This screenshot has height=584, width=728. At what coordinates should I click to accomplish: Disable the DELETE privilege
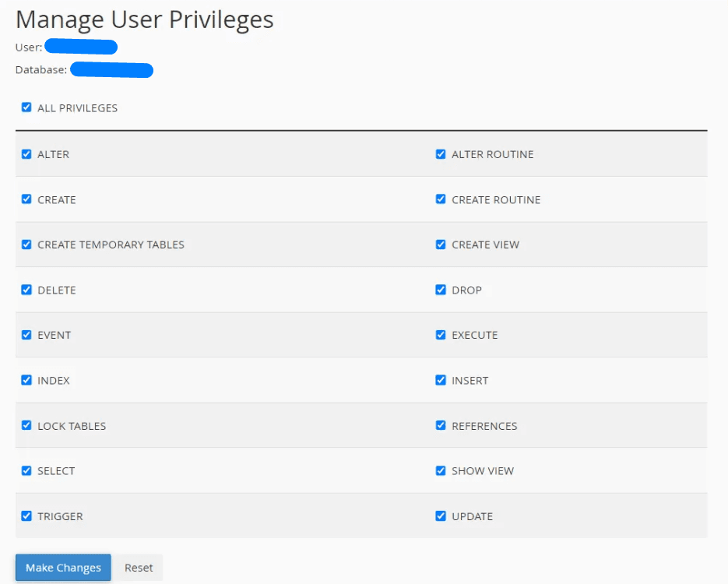click(x=26, y=290)
